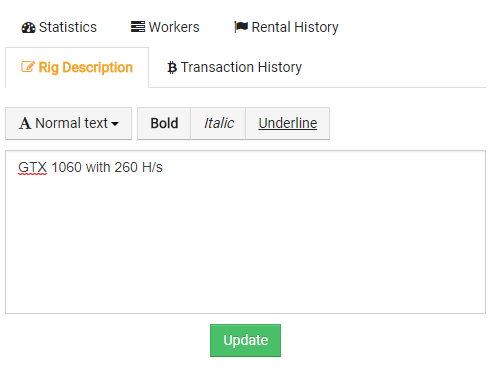Click the caret arrow beside Normal text
Screen dimensions: 493x374
(115, 124)
